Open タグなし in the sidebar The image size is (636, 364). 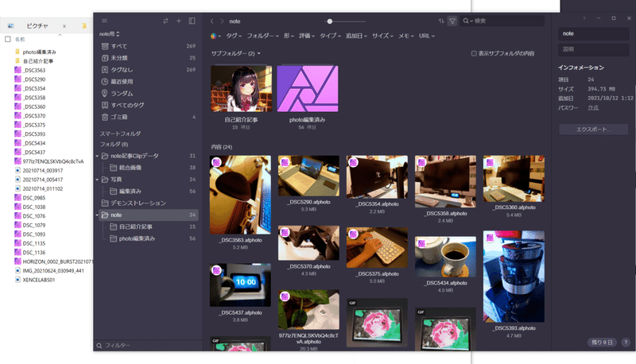tap(148, 70)
